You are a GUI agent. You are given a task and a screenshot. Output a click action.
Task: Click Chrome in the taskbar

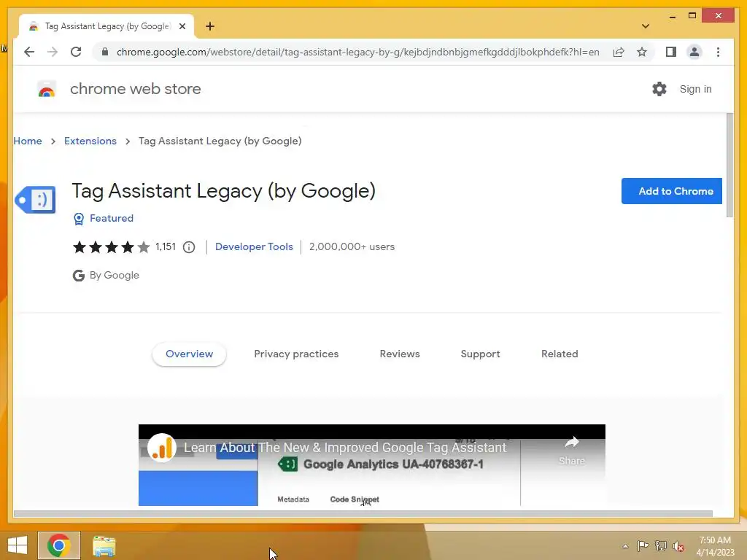(59, 545)
